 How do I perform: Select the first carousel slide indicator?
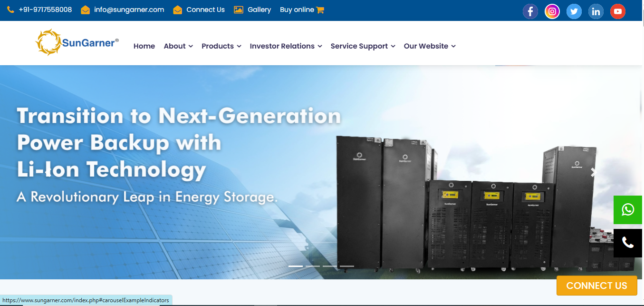(x=296, y=266)
